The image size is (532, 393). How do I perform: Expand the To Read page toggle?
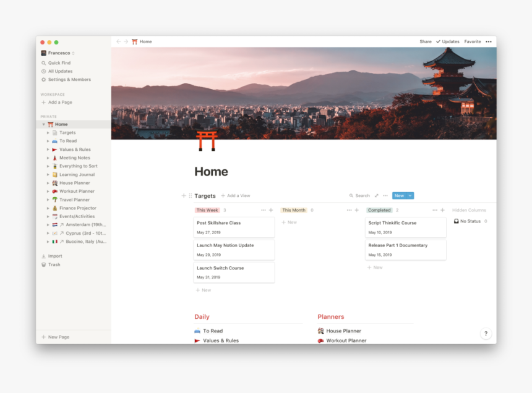[48, 141]
